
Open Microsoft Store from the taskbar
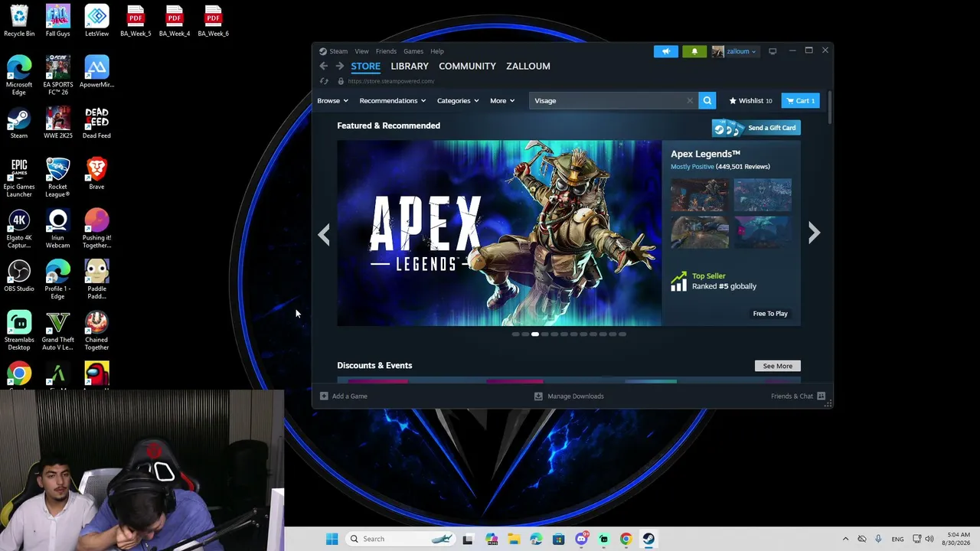tap(558, 539)
